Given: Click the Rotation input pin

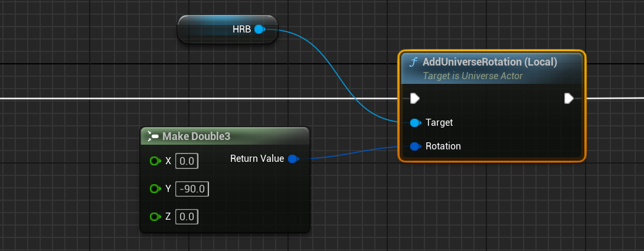Looking at the screenshot, I should tap(414, 146).
